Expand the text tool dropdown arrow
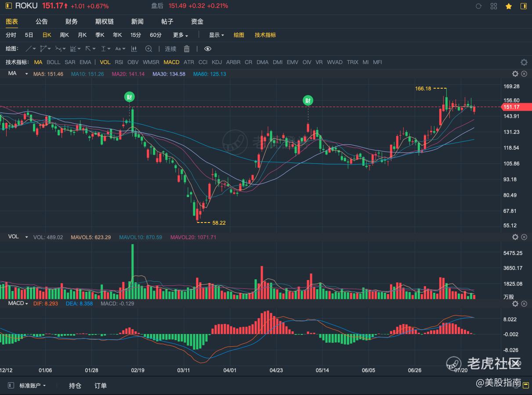 (123, 49)
